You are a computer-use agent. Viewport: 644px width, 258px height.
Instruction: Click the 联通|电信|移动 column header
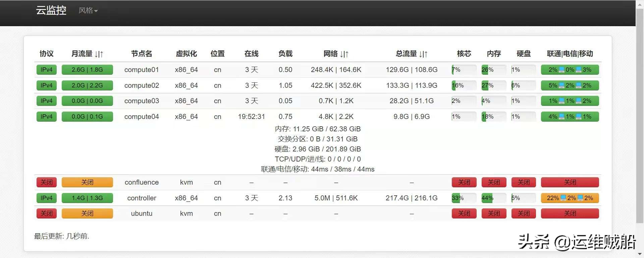click(570, 54)
